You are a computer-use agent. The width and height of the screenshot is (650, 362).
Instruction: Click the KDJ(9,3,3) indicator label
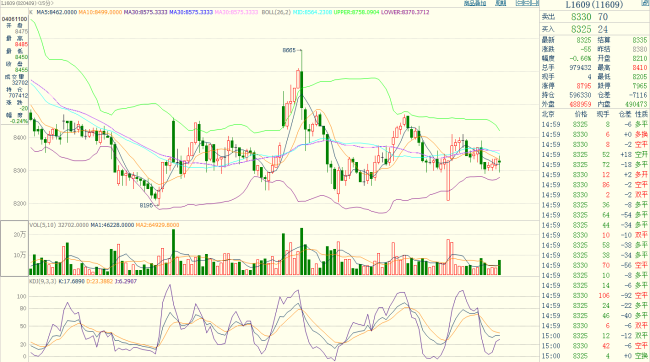click(43, 281)
